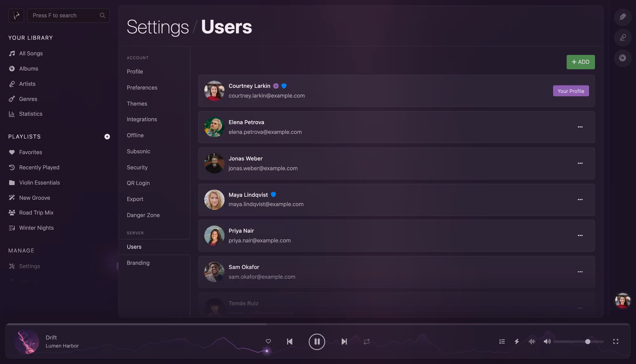Toggle the lightning bolt player option
Viewport: 636px width, 364px height.
(517, 341)
